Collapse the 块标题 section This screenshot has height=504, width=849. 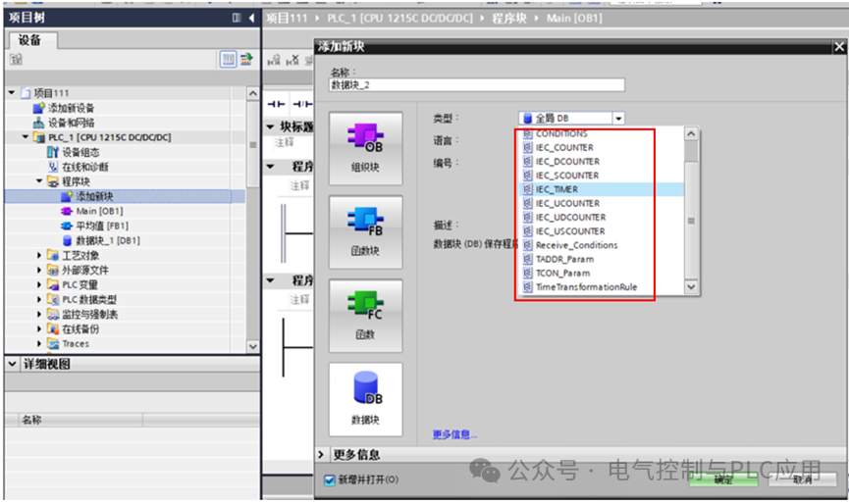click(270, 127)
